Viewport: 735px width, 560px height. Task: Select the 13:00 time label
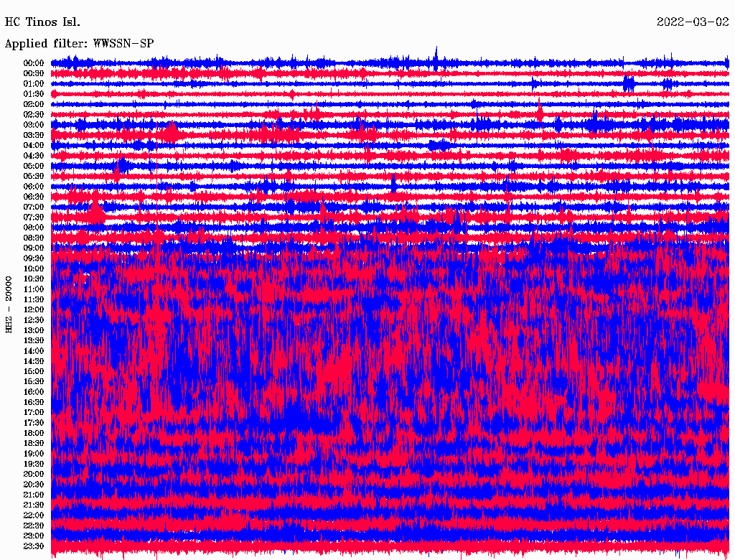pyautogui.click(x=34, y=330)
